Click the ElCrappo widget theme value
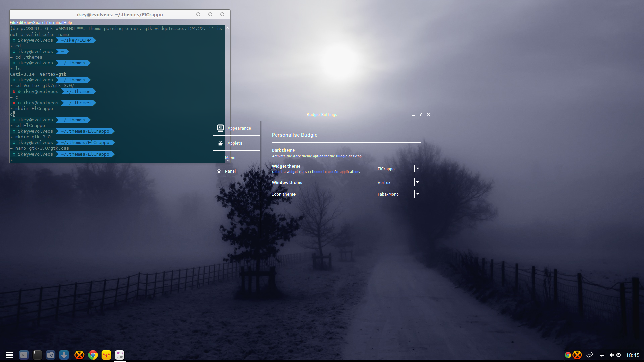 pyautogui.click(x=386, y=169)
